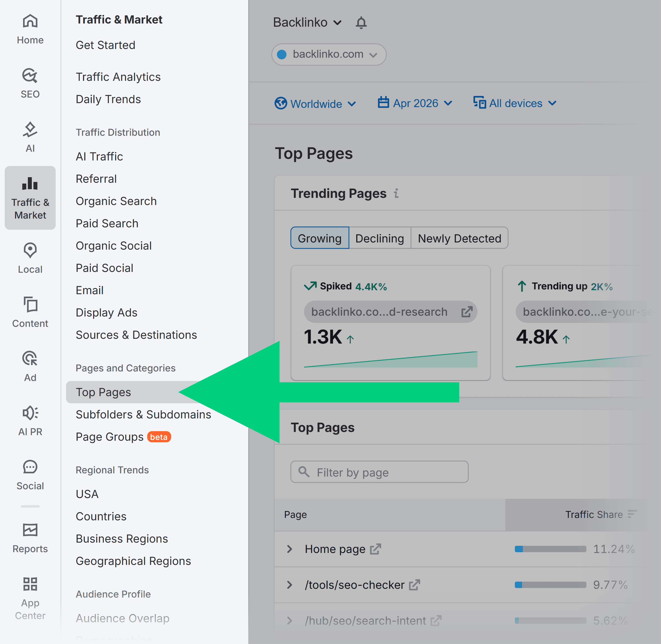Image resolution: width=661 pixels, height=644 pixels.
Task: Open Paid Social report
Action: [x=104, y=268]
